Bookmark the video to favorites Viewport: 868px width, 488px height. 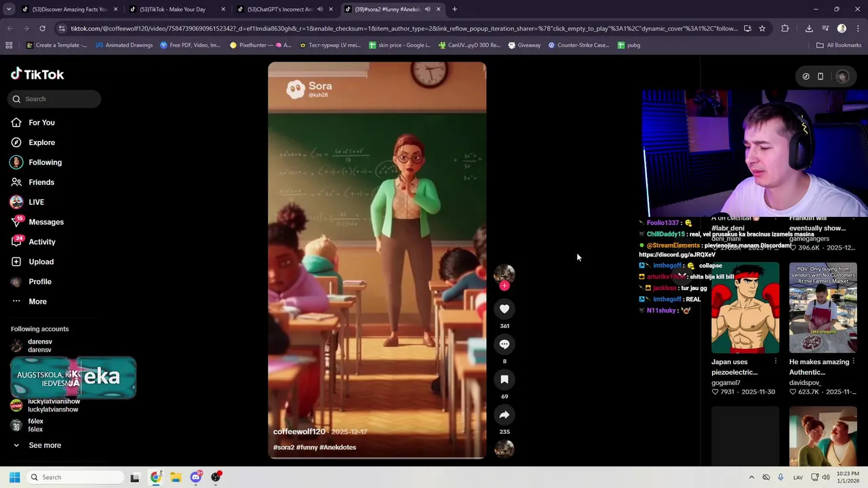click(505, 380)
